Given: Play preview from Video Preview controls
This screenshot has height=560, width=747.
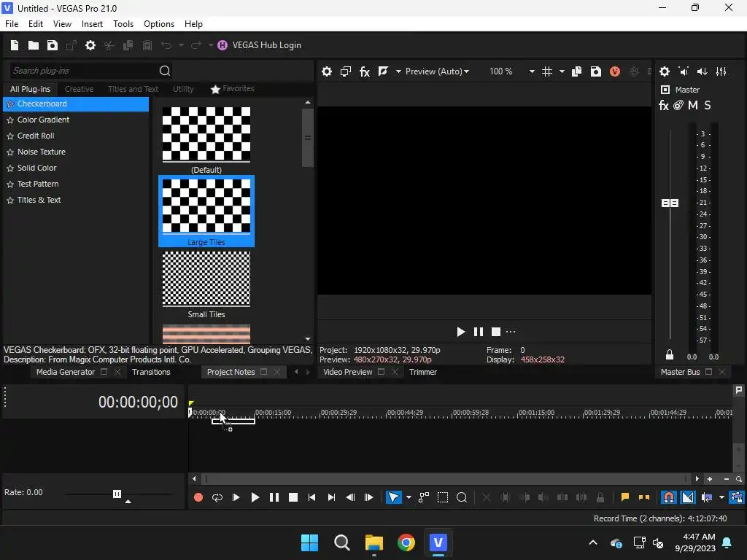Looking at the screenshot, I should (460, 332).
